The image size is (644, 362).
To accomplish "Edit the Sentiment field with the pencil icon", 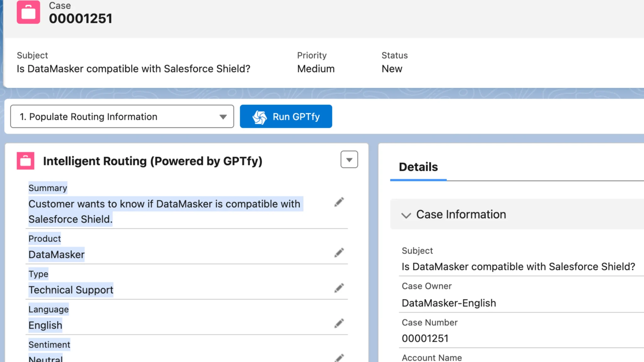I will click(x=339, y=358).
